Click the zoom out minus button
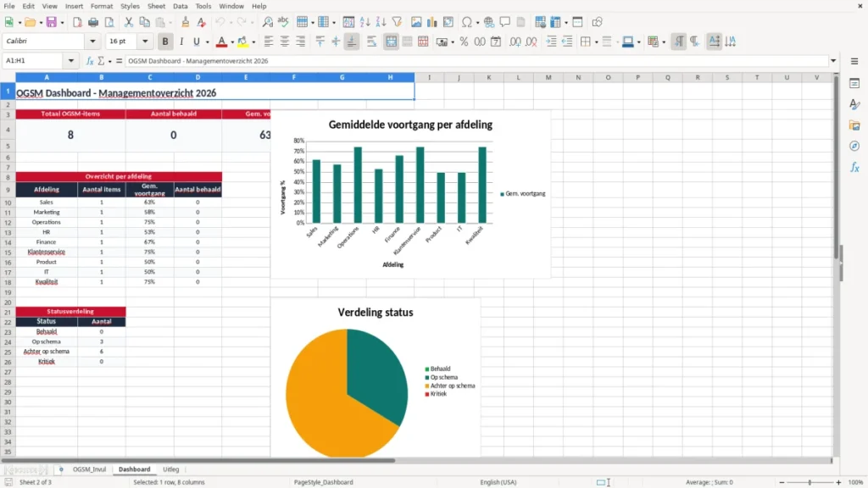The height and width of the screenshot is (488, 868). (782, 482)
